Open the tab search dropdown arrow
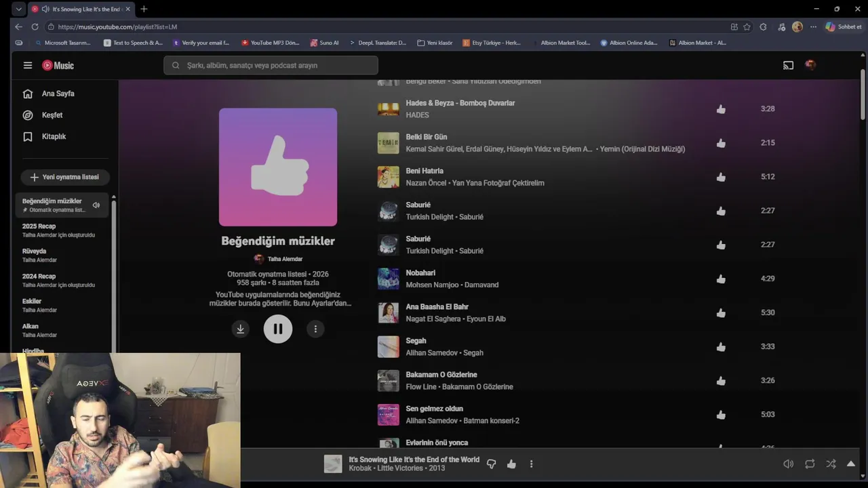868x488 pixels. pos(18,9)
